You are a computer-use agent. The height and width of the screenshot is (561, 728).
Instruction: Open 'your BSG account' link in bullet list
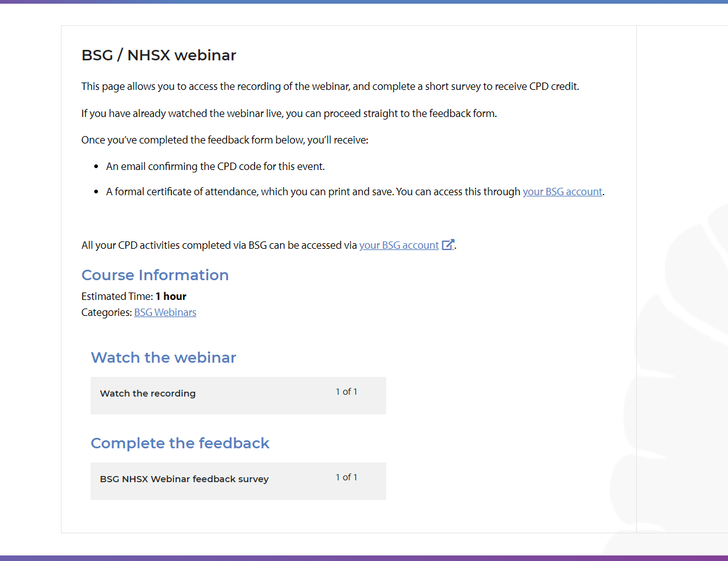pyautogui.click(x=562, y=192)
